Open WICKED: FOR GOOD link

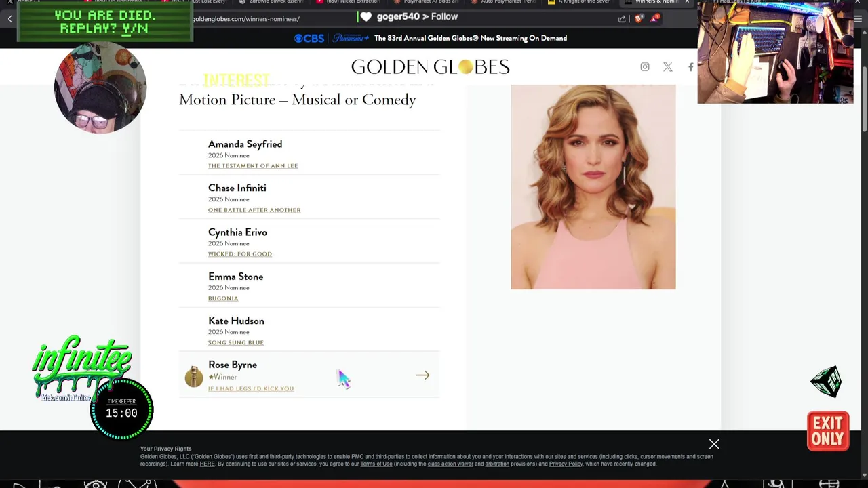[240, 254]
